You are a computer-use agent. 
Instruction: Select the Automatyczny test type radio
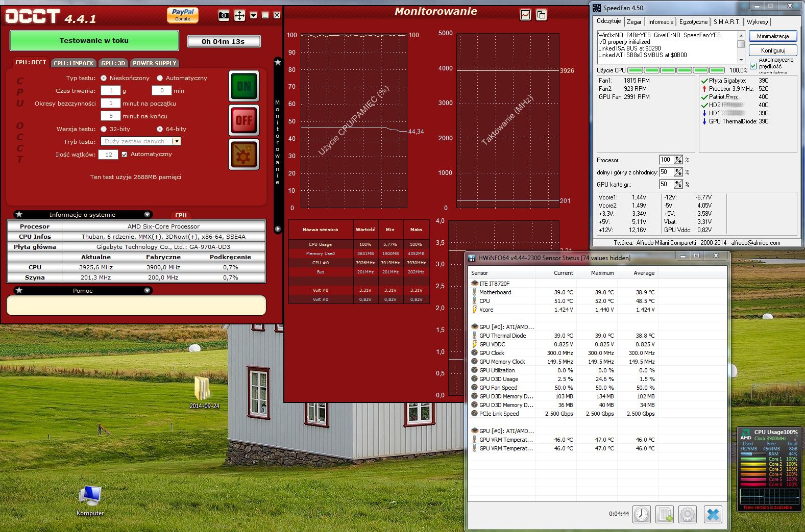pyautogui.click(x=160, y=78)
